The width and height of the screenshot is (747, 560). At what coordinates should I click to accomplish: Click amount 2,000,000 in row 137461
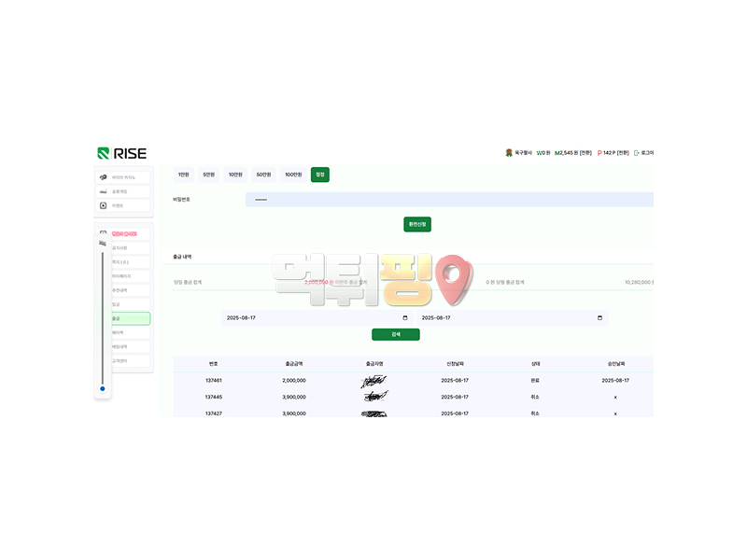[x=294, y=381]
